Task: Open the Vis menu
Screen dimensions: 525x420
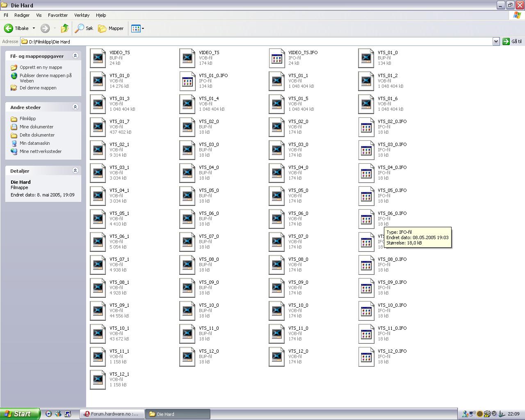Action: [39, 15]
